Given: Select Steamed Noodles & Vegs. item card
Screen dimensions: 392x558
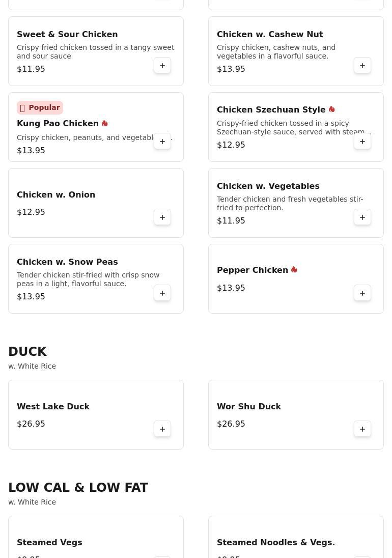Looking at the screenshot, I should pos(296,537).
